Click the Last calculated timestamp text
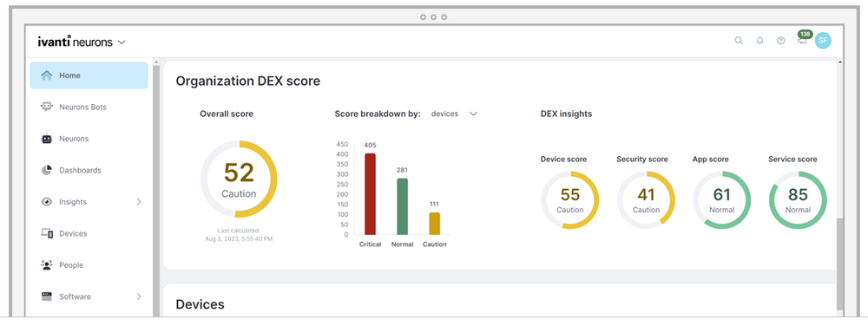Viewport: 868px width, 326px height. point(238,235)
